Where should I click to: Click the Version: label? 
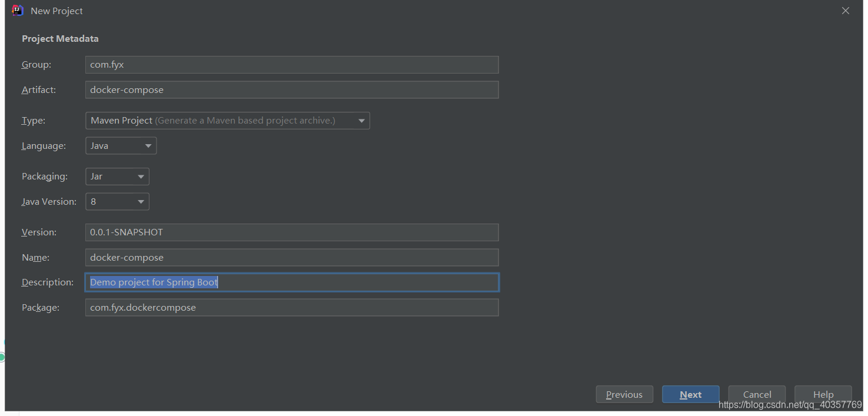[x=39, y=232]
